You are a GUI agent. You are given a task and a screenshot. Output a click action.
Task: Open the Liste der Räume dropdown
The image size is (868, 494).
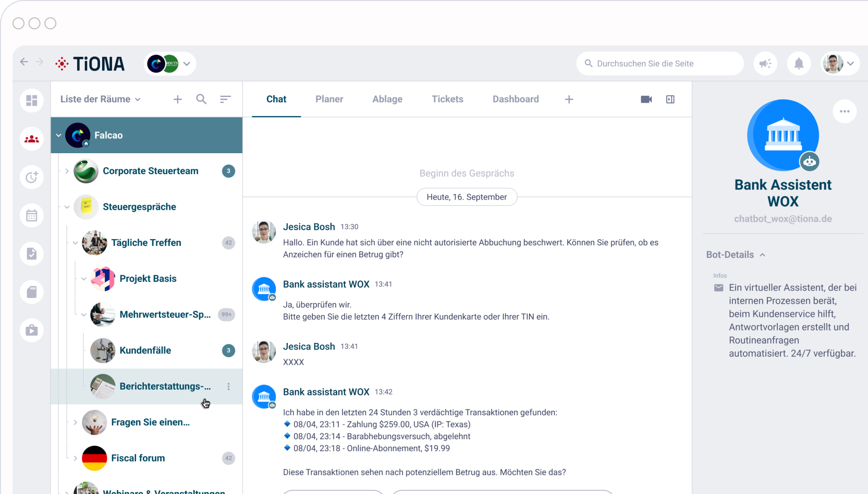(x=101, y=99)
